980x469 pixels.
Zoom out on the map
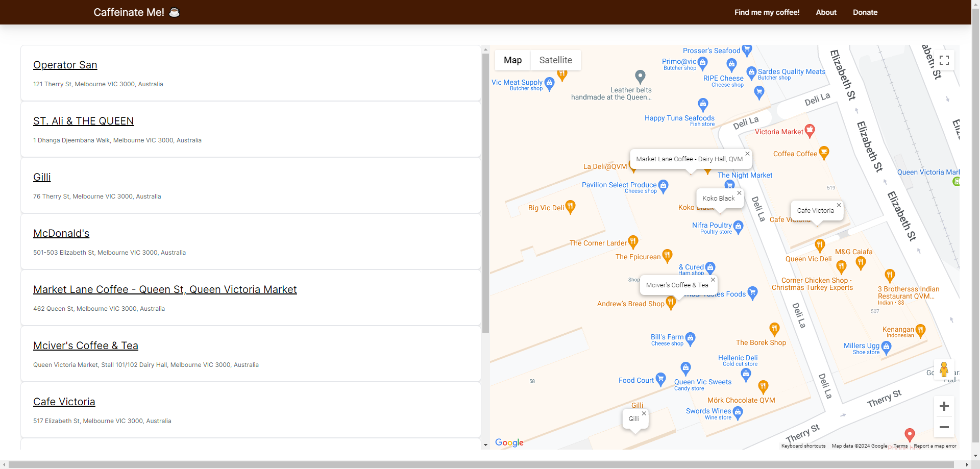[x=944, y=427]
